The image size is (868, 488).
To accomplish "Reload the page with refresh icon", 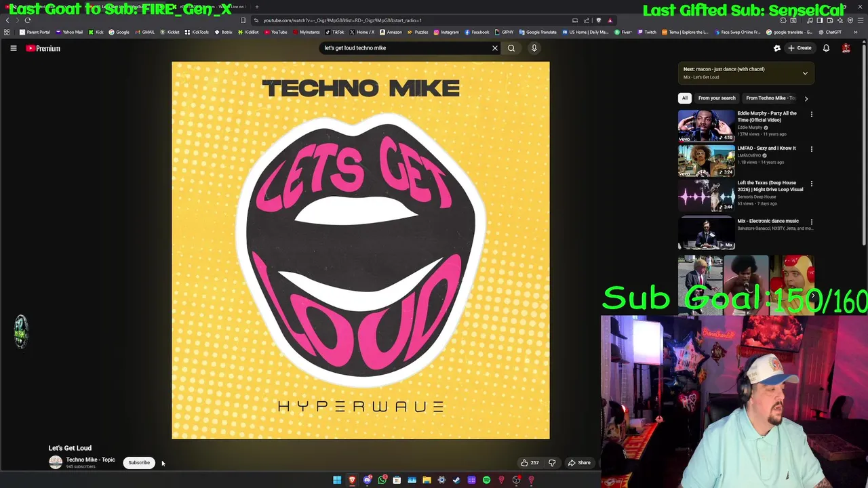I will tap(28, 20).
